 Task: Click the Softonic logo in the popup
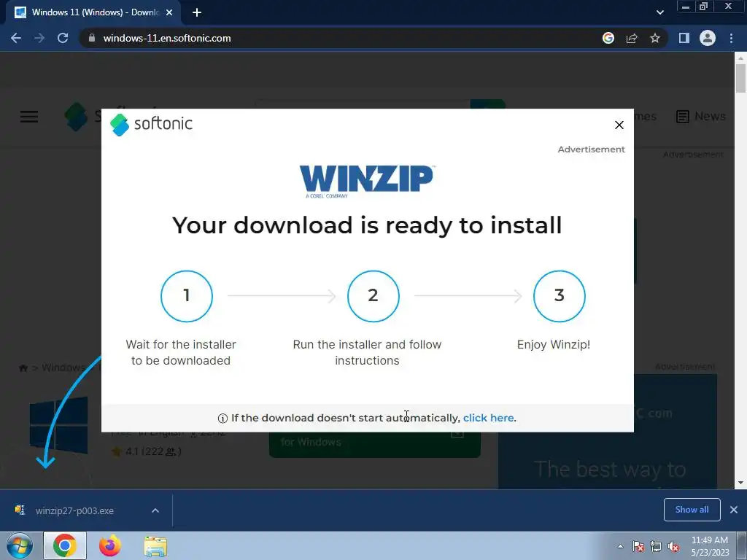point(152,124)
